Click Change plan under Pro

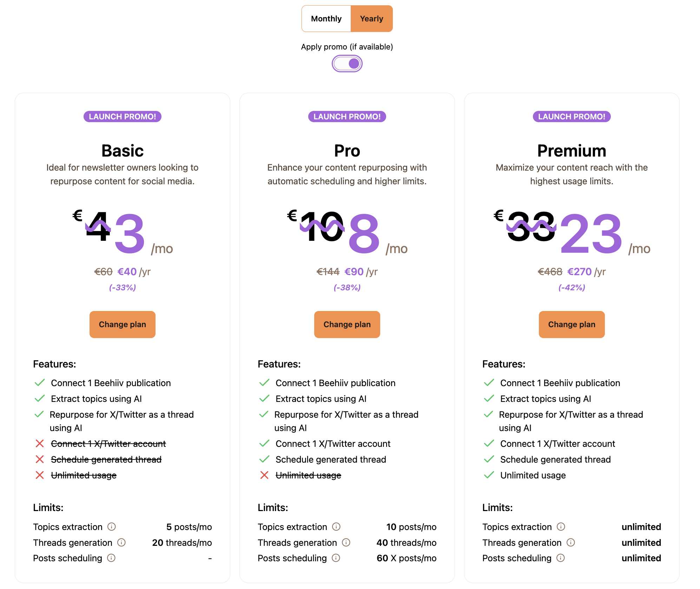(347, 324)
